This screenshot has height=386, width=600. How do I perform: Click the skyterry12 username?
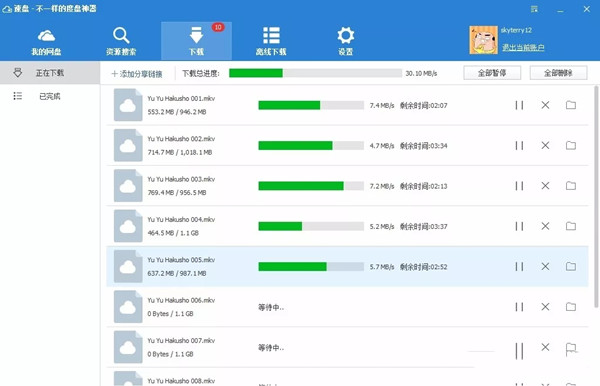(516, 30)
